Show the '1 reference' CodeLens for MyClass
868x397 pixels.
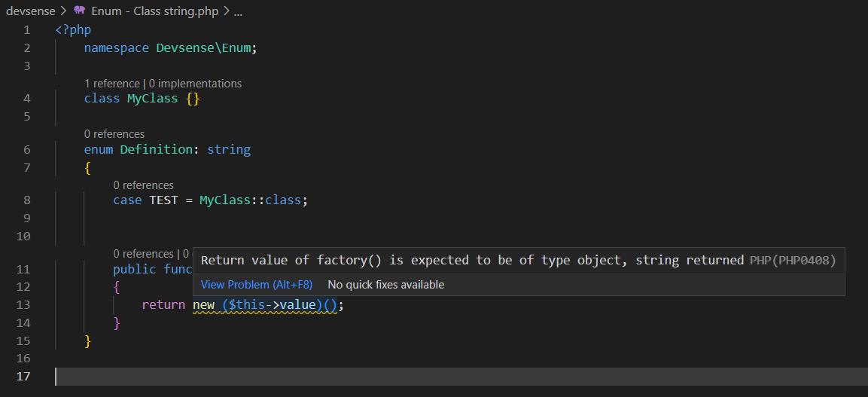click(111, 84)
